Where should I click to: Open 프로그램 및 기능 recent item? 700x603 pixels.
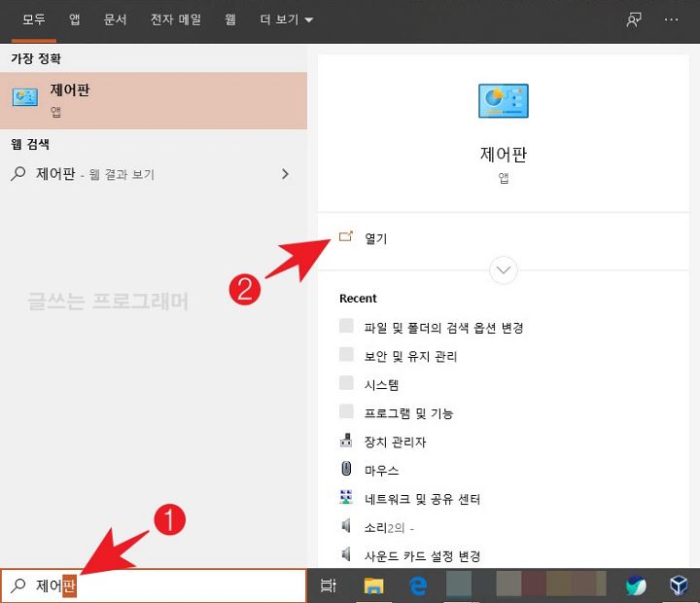[408, 413]
